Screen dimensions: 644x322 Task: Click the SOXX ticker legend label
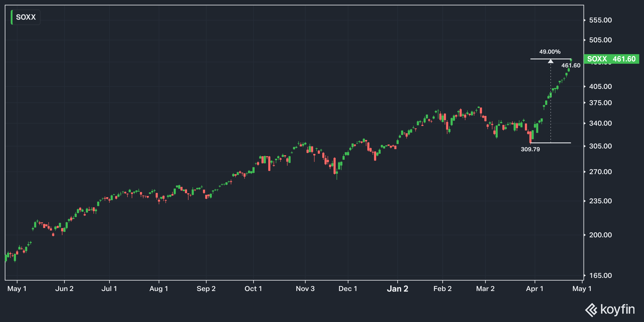click(x=26, y=17)
